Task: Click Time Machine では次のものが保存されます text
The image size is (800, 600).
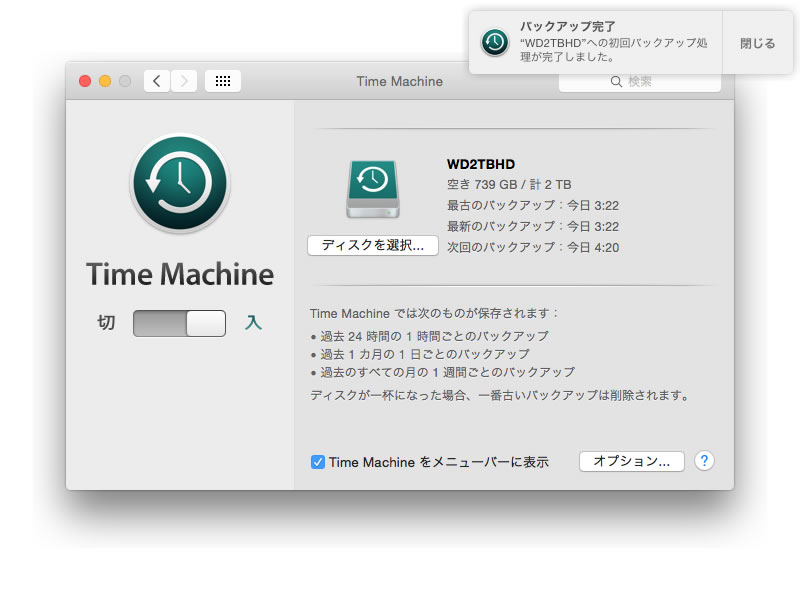Action: (435, 313)
